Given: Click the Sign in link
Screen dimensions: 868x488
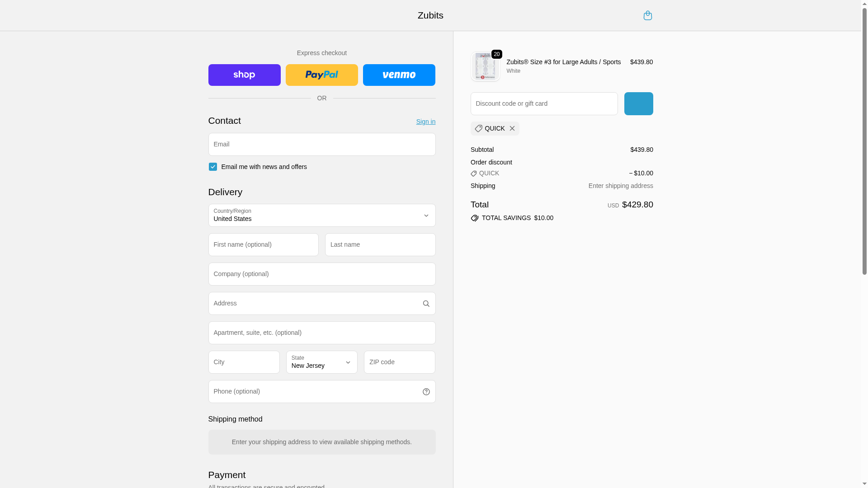Looking at the screenshot, I should 425,122.
